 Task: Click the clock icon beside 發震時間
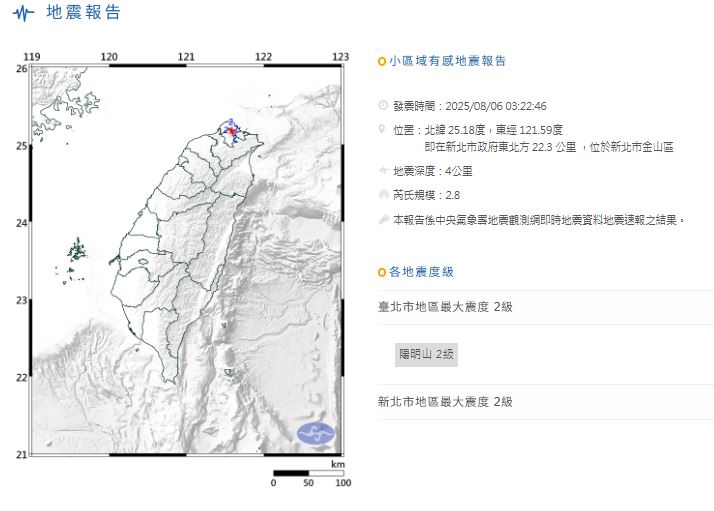point(383,105)
